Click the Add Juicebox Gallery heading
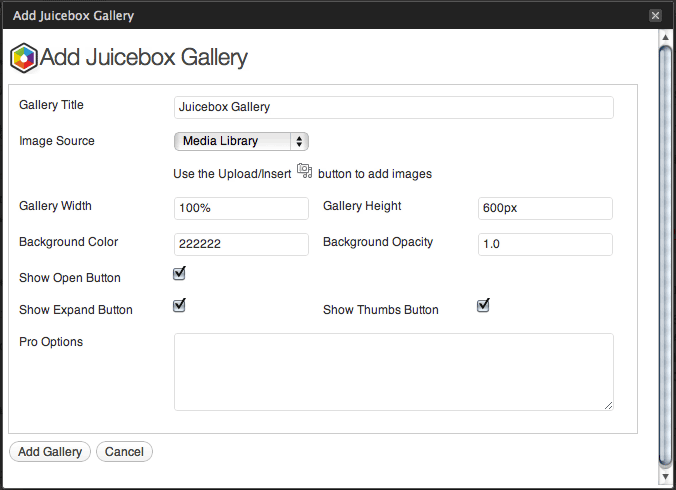The image size is (676, 490). 144,57
